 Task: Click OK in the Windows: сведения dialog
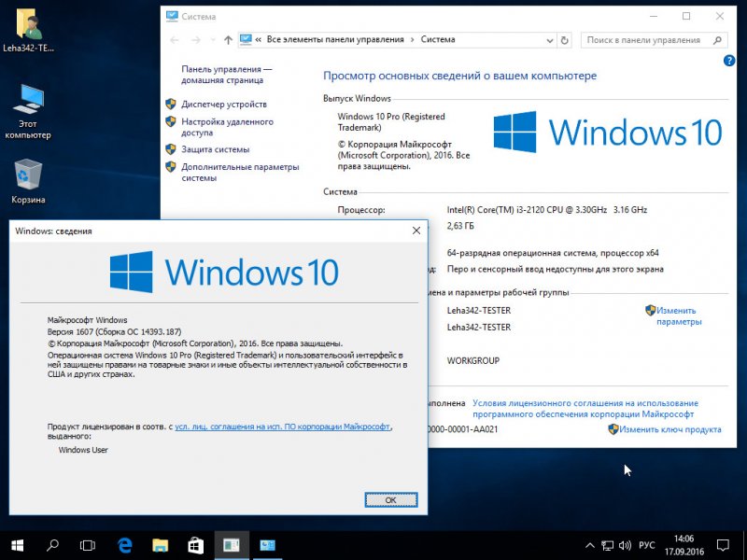(x=391, y=500)
